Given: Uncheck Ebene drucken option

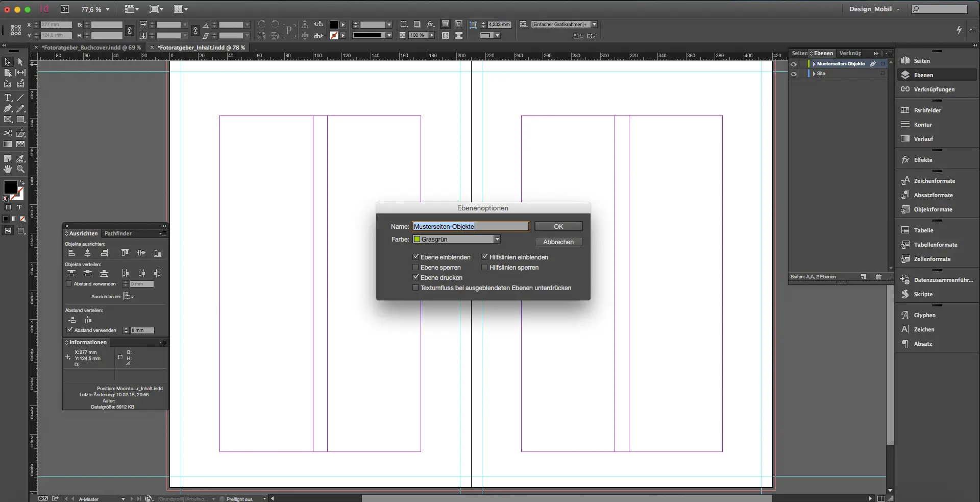Looking at the screenshot, I should coord(415,277).
